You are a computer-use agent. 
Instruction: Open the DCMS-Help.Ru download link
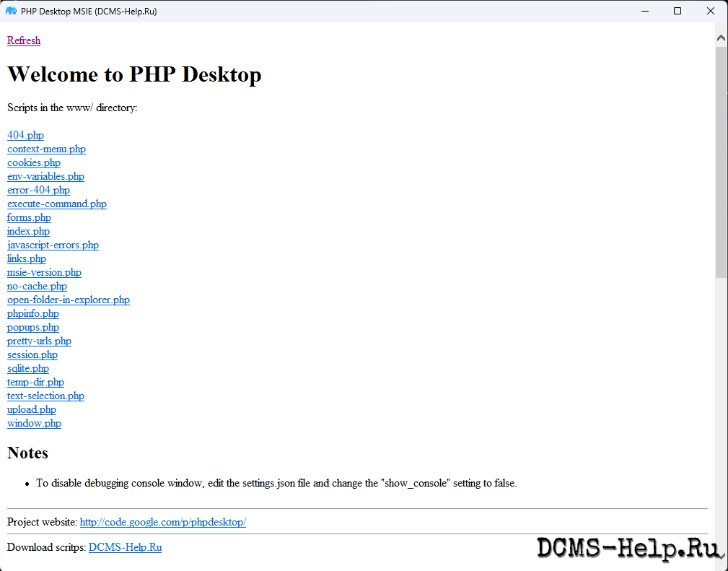(125, 547)
